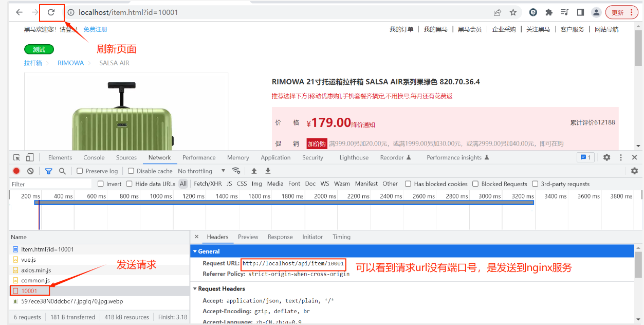The image size is (644, 325).
Task: Click the 免费注册 link
Action: click(x=96, y=29)
